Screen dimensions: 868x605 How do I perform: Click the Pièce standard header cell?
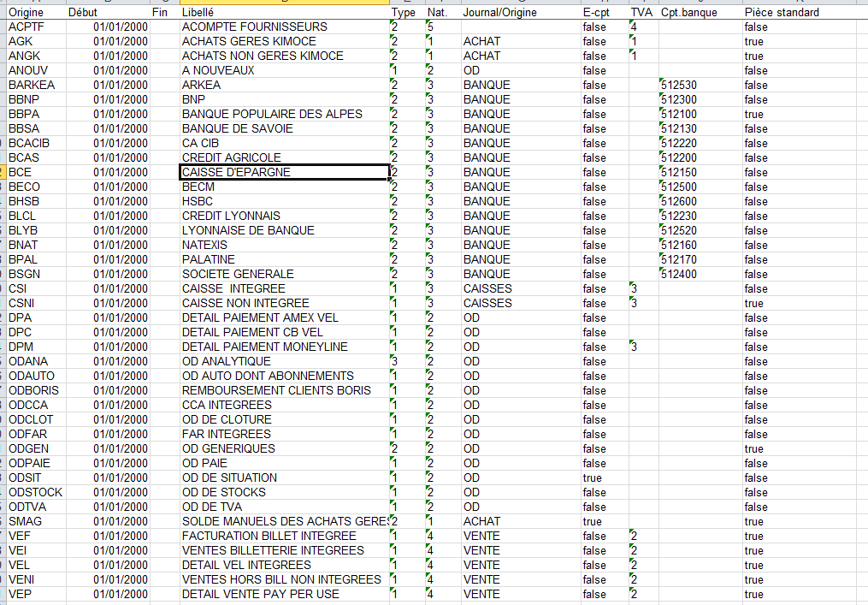pos(782,13)
